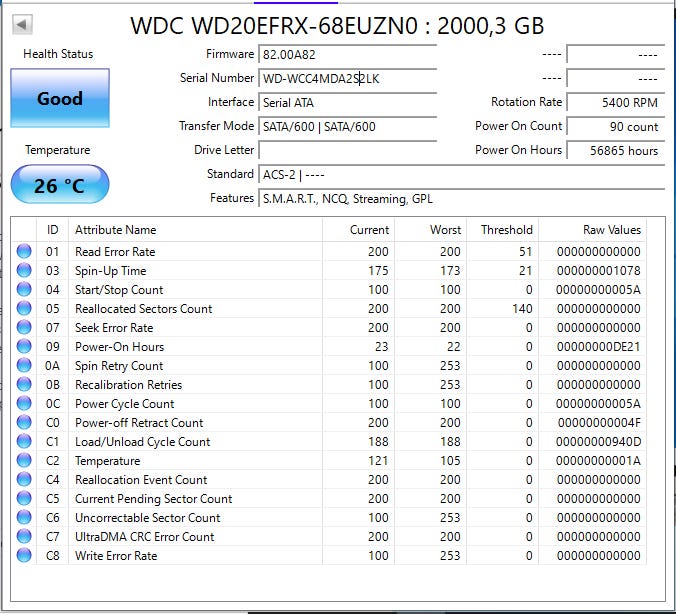Click the status orb for Uncorrectable Sector Count
Viewport: 676px width, 614px height.
point(24,517)
